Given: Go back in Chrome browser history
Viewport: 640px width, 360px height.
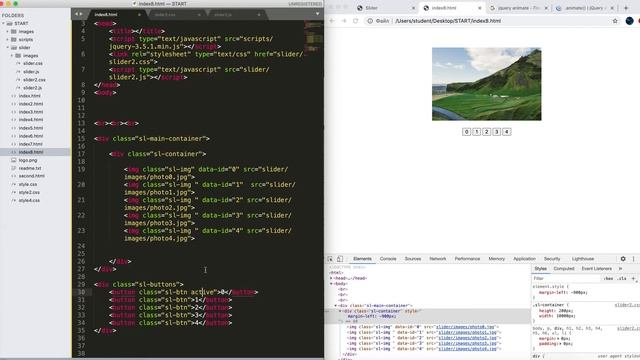Looking at the screenshot, I should tap(332, 21).
